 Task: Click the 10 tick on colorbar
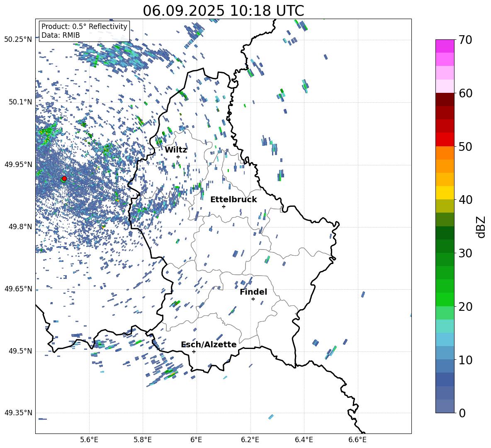click(465, 360)
